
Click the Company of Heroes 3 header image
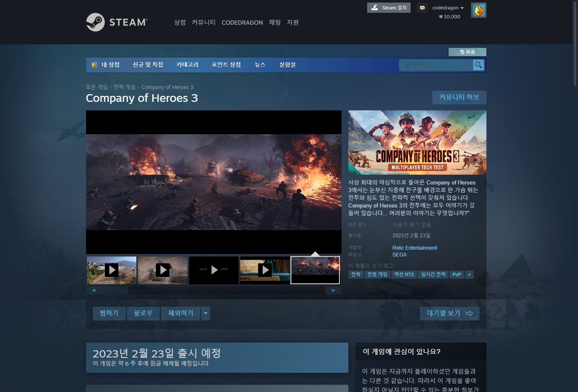coord(417,142)
